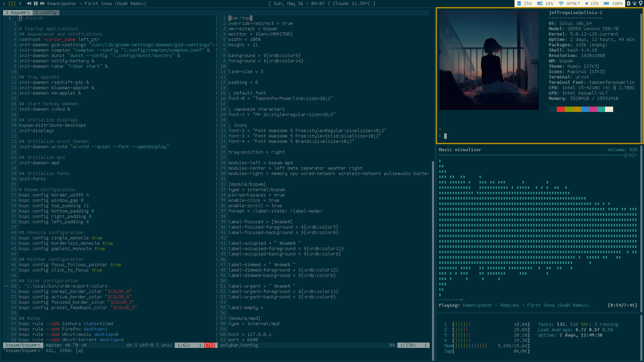644x362 pixels.
Task: Select the 'bspwmrc' vim tab
Action: tap(18, 13)
